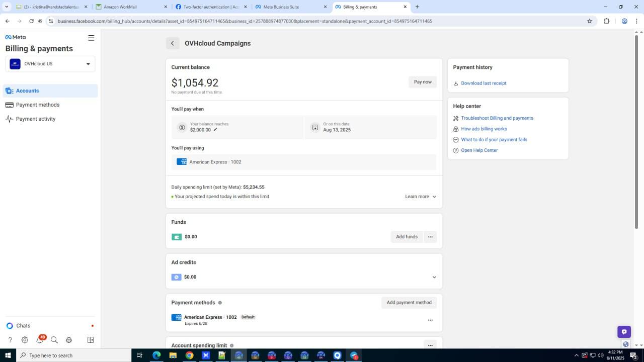Open Windows Start menu
The image size is (644, 362).
pos(8,355)
